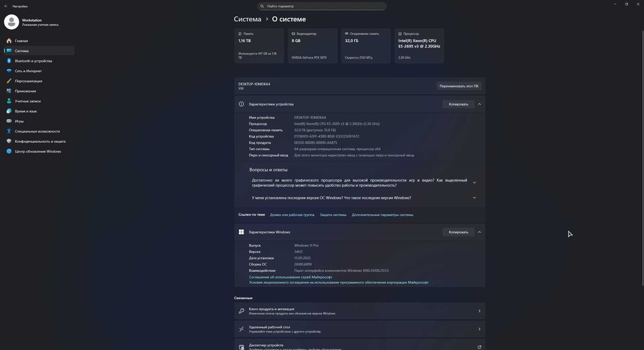644x350 pixels.
Task: Select Выпуск value Windows 11 Pro
Action: (307, 245)
